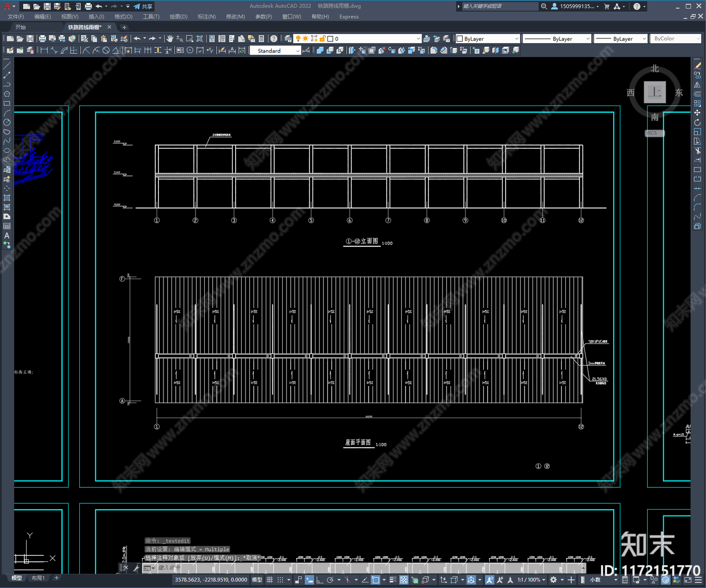Screen dimensions: 706x588
Task: Click the search magnifier icon in title bar
Action: (x=544, y=6)
